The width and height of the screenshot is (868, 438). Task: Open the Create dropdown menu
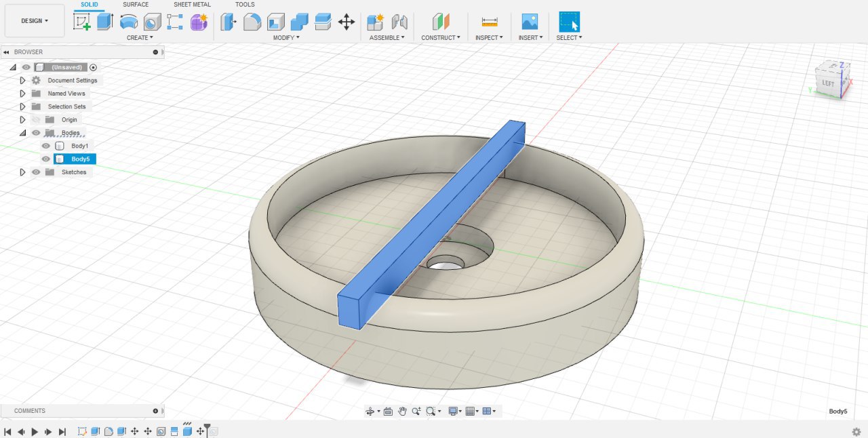coord(140,38)
